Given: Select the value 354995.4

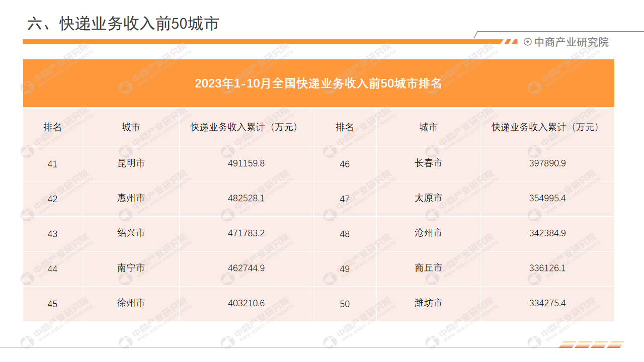Looking at the screenshot, I should point(547,198).
